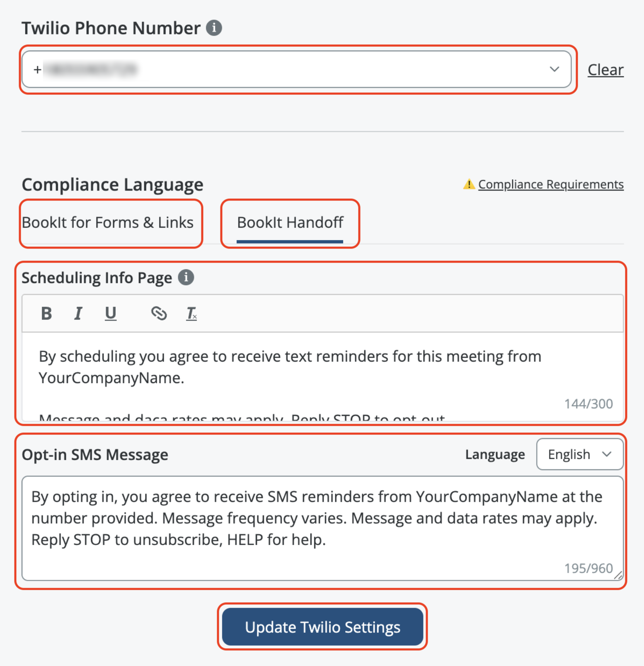This screenshot has width=644, height=666.
Task: Switch to BookIt for Forms & Links tab
Action: [x=108, y=223]
